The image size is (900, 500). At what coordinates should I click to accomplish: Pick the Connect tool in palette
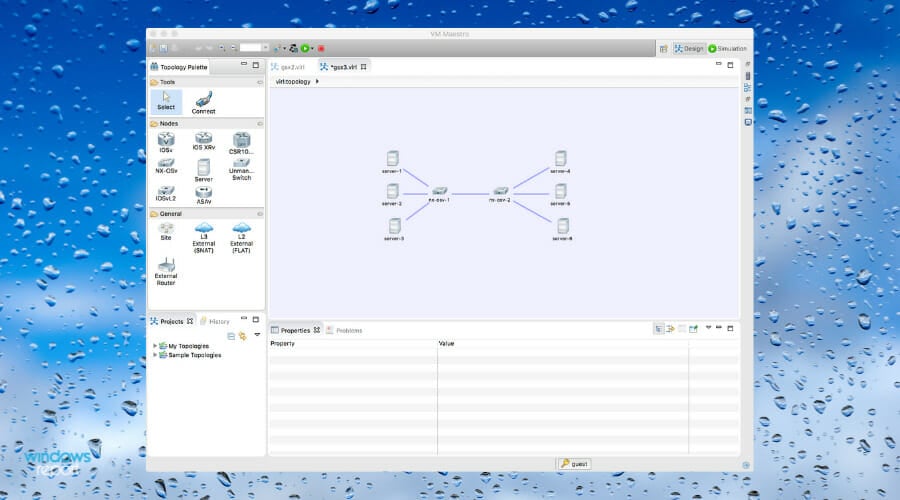point(203,103)
